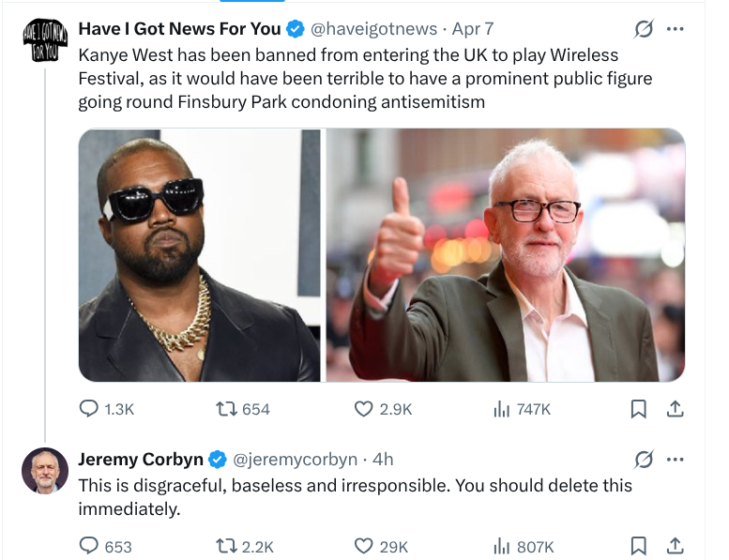View analytics for the 747K views tweet
This screenshot has width=729, height=560.
pos(501,409)
